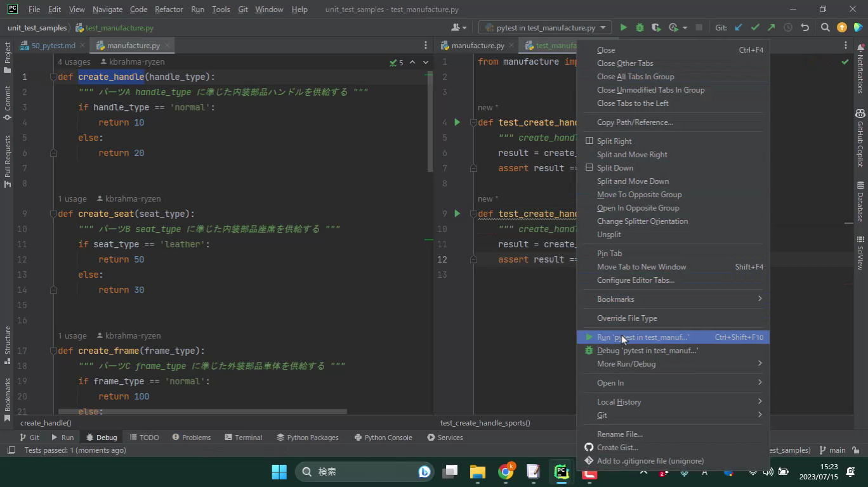This screenshot has width=868, height=487.
Task: Click the horizontal scrollbar in the left editor
Action: pos(202,412)
